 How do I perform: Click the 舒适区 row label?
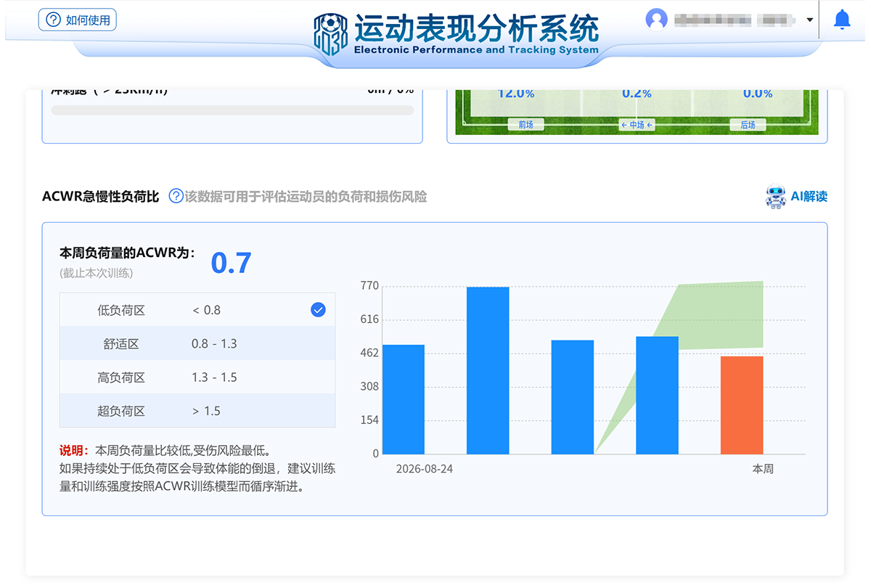(x=121, y=344)
